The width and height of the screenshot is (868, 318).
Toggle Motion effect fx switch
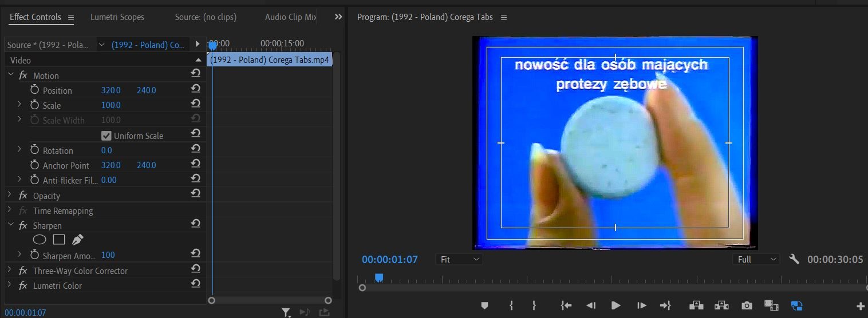point(23,75)
